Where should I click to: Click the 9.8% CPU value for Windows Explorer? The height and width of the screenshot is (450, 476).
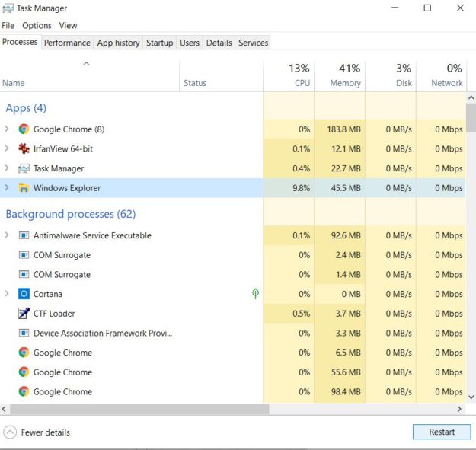tap(301, 188)
